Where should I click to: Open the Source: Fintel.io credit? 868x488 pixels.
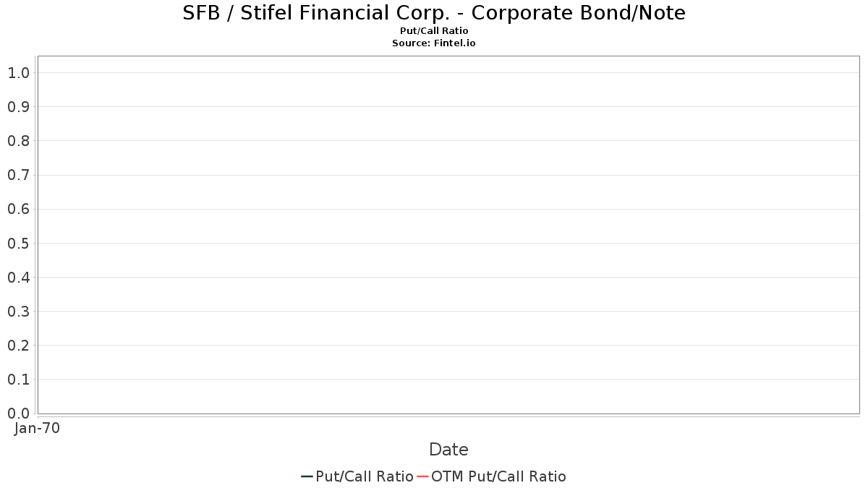434,43
